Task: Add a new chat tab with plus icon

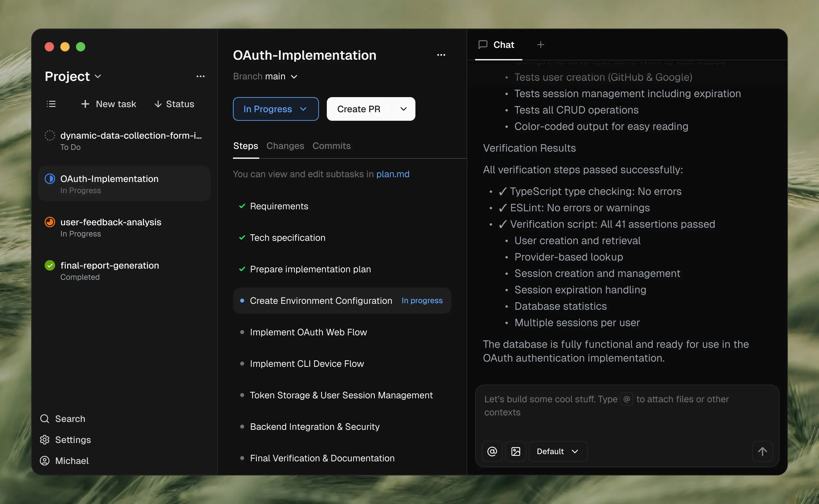Action: click(541, 45)
